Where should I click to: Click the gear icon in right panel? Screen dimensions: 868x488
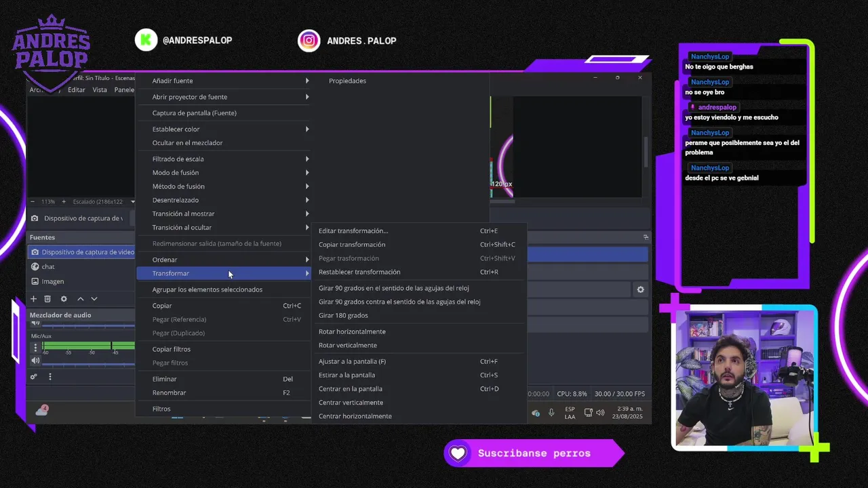click(x=640, y=289)
